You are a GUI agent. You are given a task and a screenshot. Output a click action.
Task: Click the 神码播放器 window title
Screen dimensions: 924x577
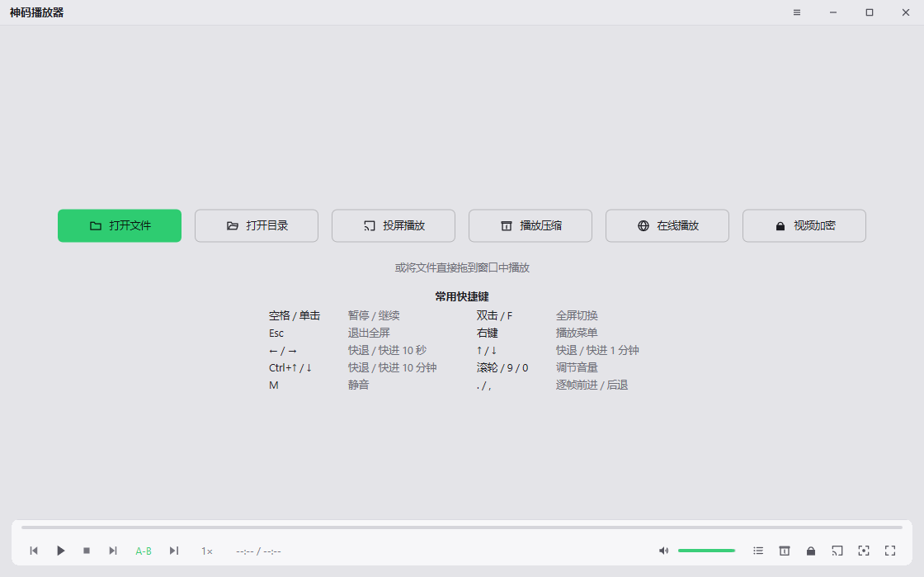[36, 12]
